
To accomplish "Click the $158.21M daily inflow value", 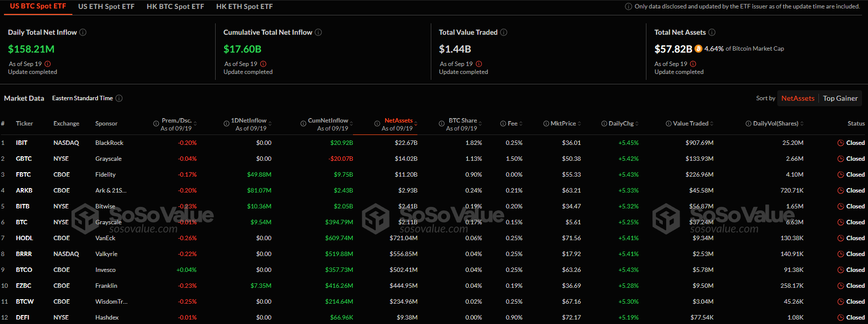I will [31, 49].
